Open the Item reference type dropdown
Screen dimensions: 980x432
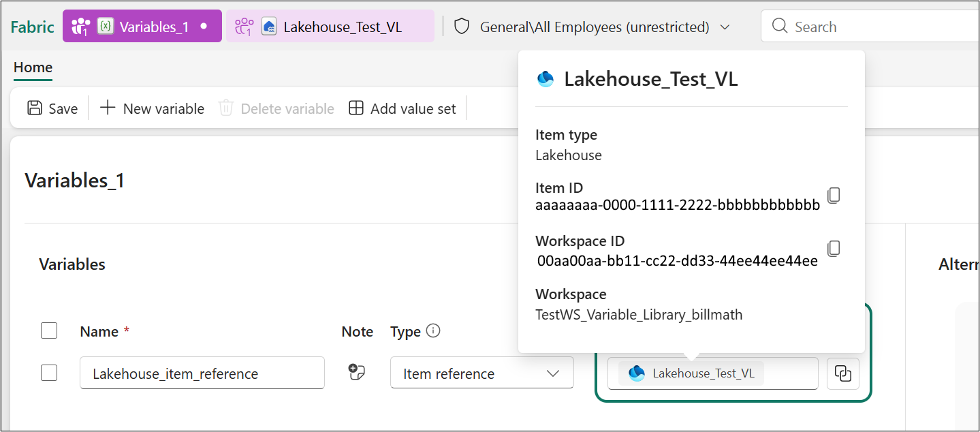pos(481,373)
